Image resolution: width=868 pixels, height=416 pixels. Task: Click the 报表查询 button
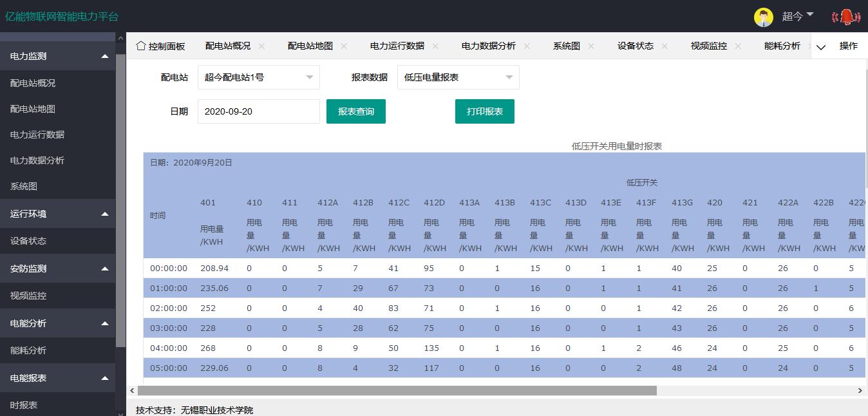click(355, 111)
